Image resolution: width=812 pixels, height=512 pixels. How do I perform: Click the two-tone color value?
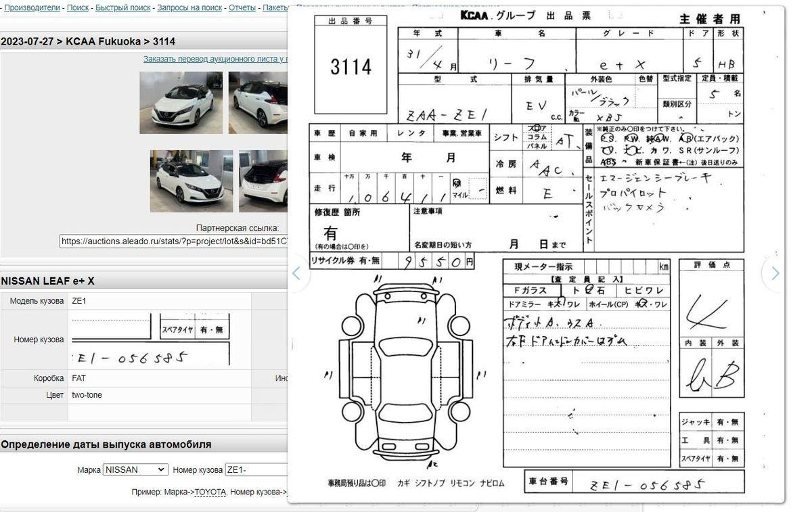pos(87,395)
